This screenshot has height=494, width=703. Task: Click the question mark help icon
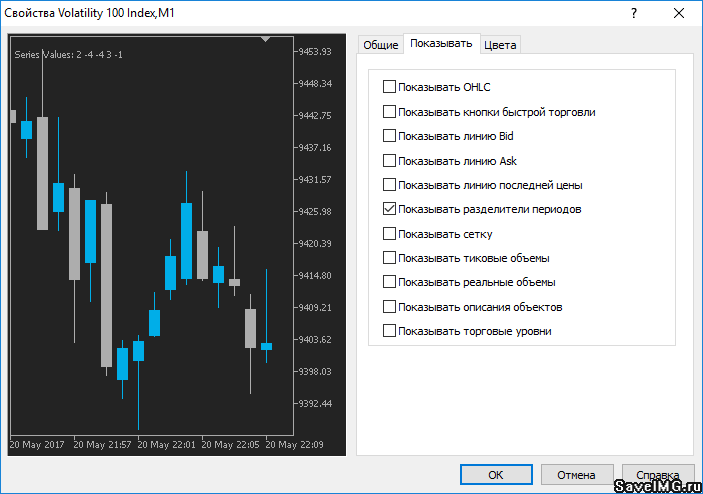[633, 12]
